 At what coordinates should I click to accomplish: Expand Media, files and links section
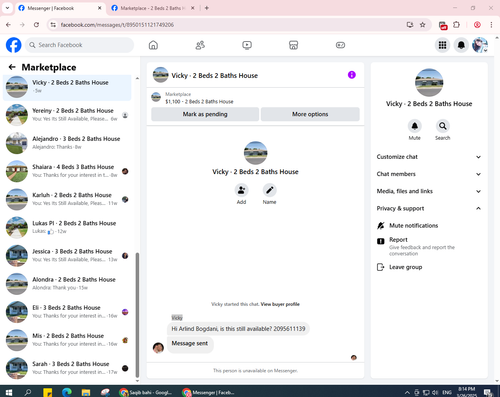point(429,191)
